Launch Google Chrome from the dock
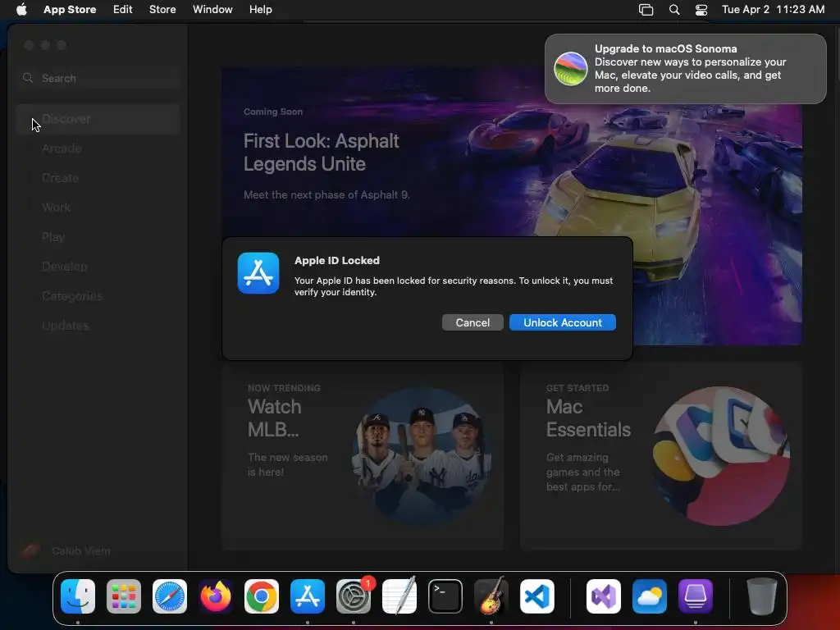Image resolution: width=840 pixels, height=630 pixels. (x=262, y=596)
